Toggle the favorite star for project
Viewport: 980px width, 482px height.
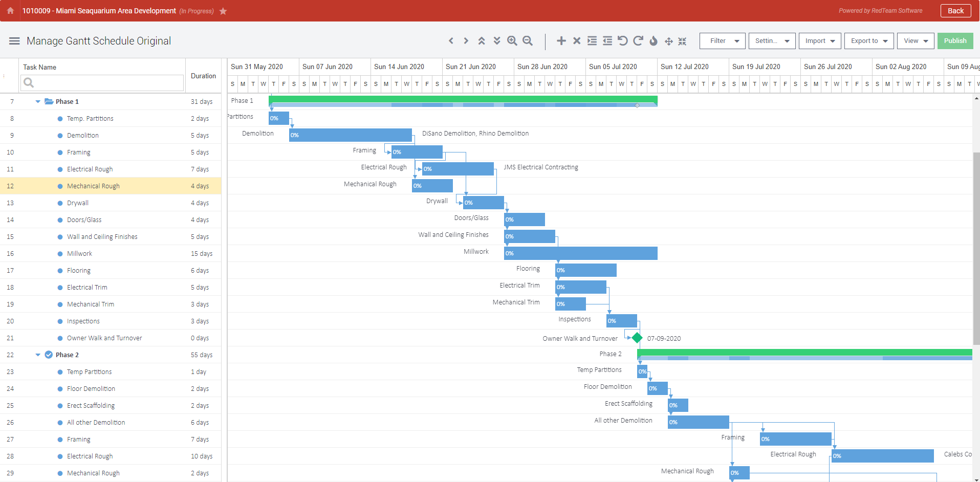coord(223,11)
